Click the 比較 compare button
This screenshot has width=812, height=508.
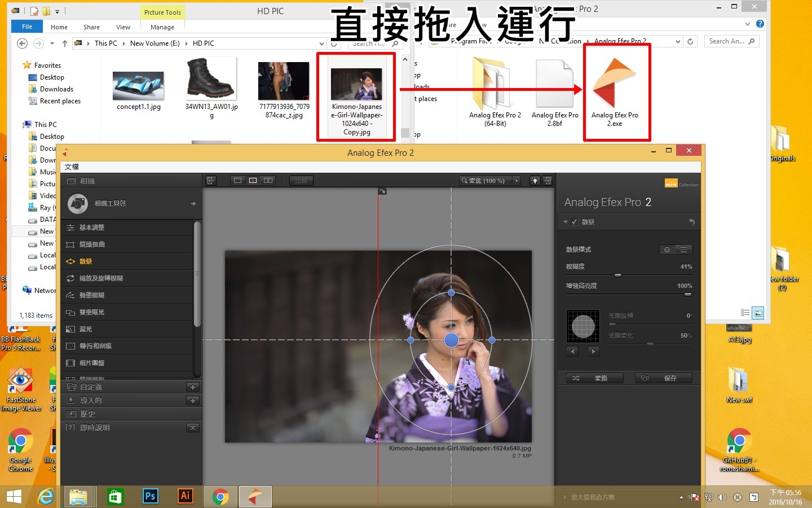pyautogui.click(x=301, y=181)
